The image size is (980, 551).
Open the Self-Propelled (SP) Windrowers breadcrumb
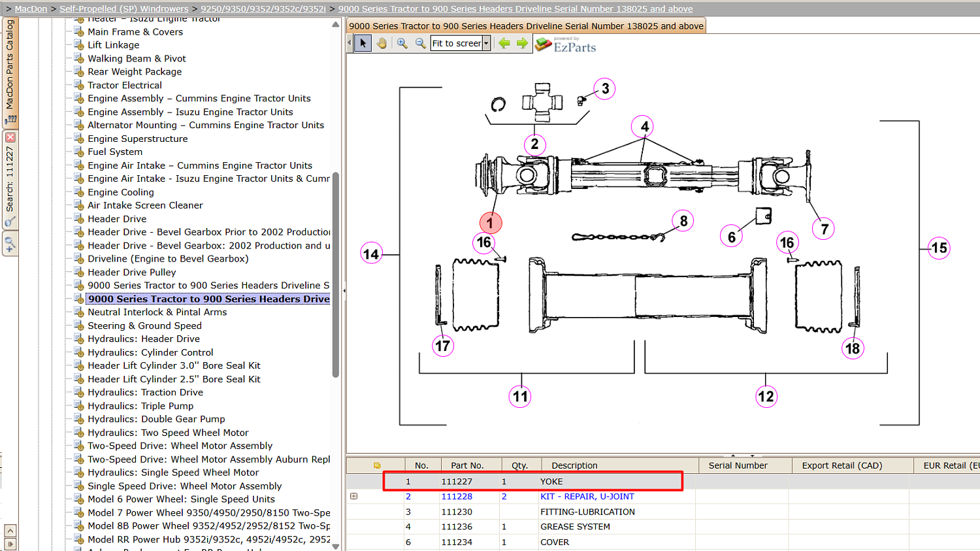click(x=124, y=9)
